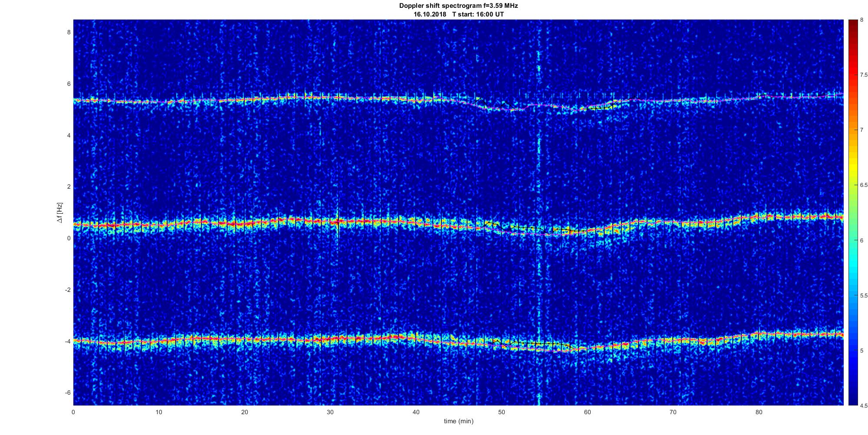Screen dimensions: 868x435
Task: Click the x-axis label "time (min)"
Action: [458, 421]
